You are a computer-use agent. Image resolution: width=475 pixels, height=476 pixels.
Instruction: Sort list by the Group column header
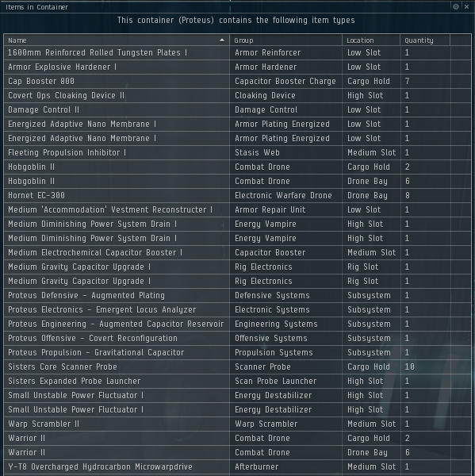tap(285, 40)
